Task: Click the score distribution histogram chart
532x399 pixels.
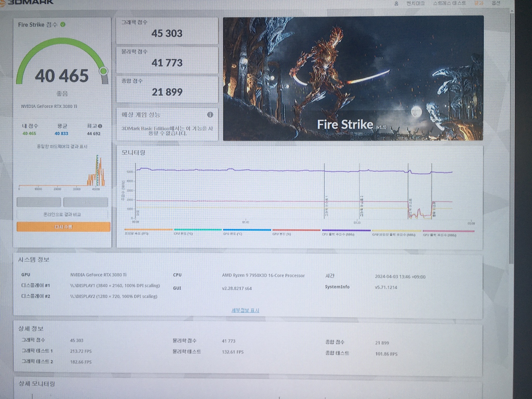Action: [x=62, y=172]
